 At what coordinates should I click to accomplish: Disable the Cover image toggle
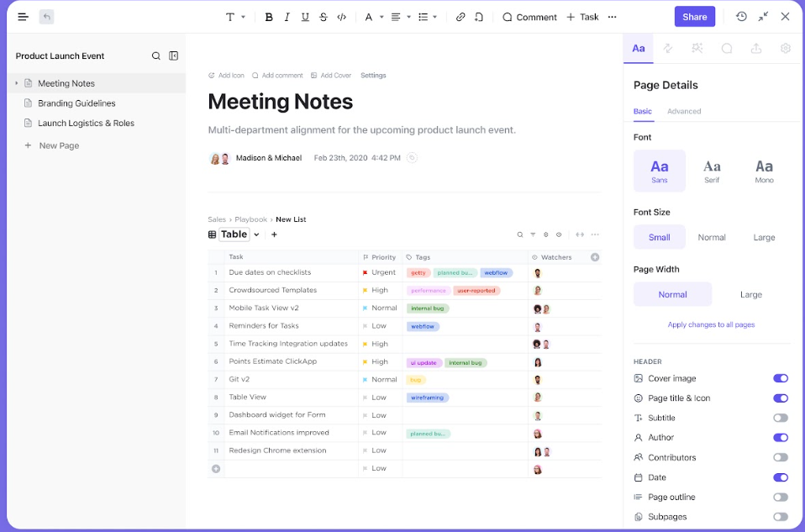pos(781,379)
